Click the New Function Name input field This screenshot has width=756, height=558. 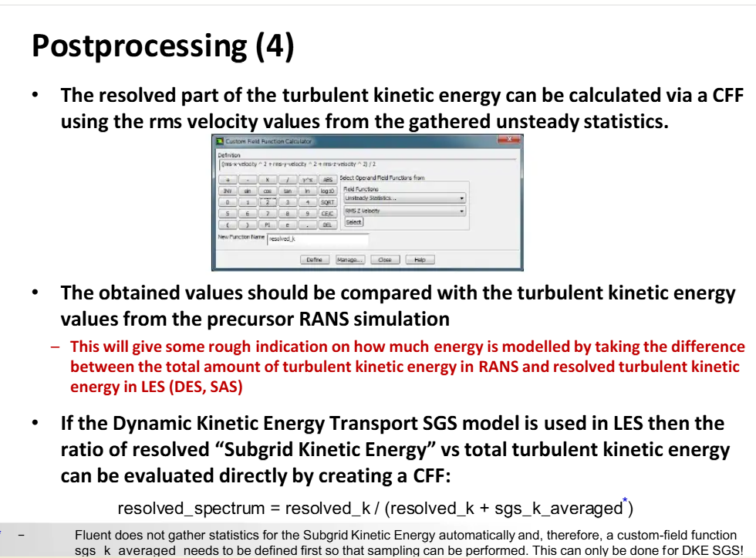click(318, 239)
